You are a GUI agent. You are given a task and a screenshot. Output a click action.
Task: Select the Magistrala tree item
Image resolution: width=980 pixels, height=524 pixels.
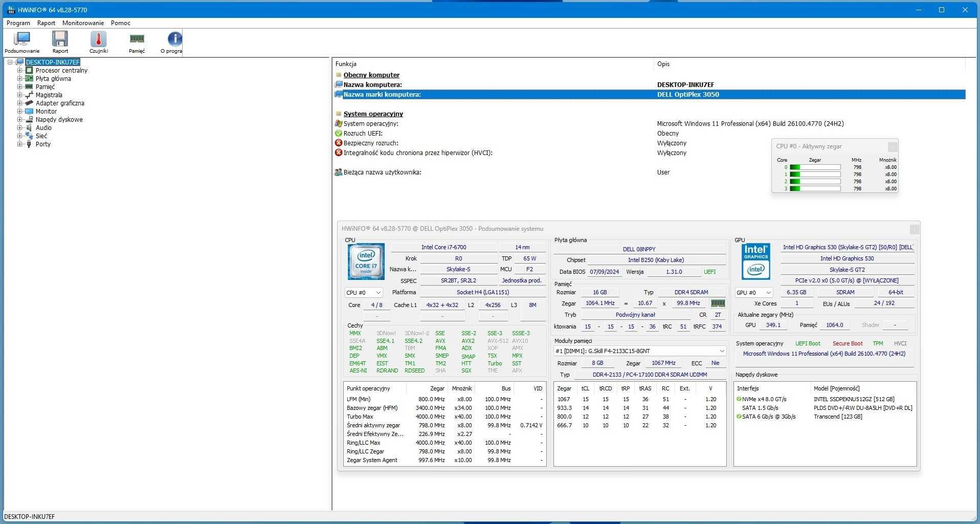click(49, 95)
